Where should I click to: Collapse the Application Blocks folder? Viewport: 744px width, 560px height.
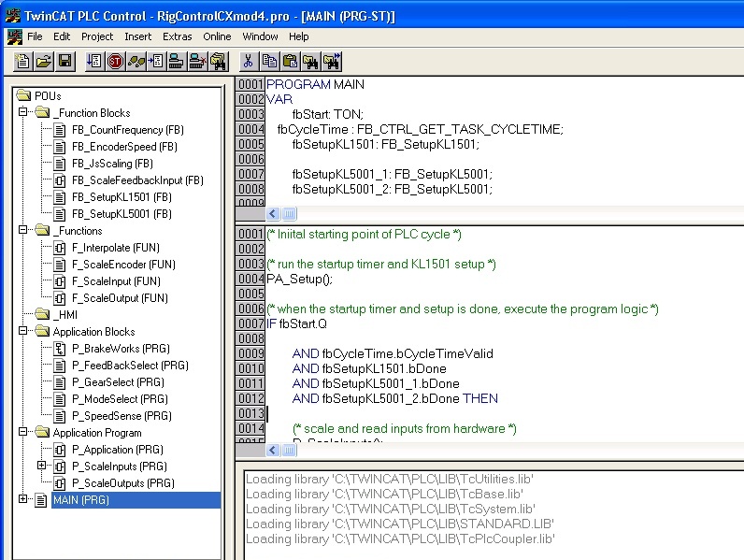[22, 331]
